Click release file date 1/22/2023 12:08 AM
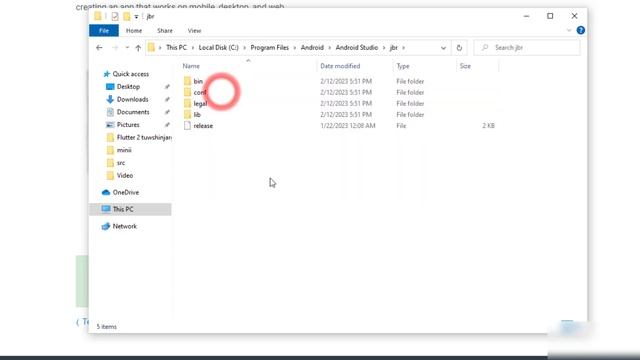 tap(347, 126)
